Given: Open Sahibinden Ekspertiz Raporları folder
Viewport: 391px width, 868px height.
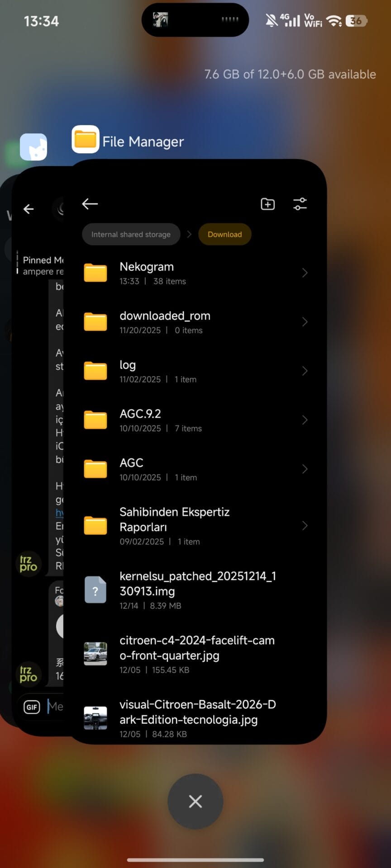Looking at the screenshot, I should click(x=174, y=519).
